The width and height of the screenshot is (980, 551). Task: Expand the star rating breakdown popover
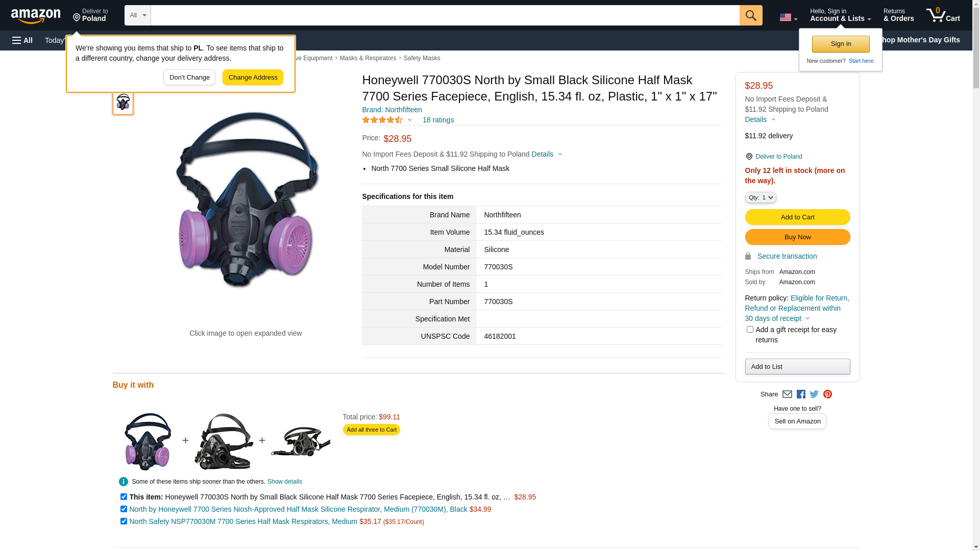click(x=387, y=120)
